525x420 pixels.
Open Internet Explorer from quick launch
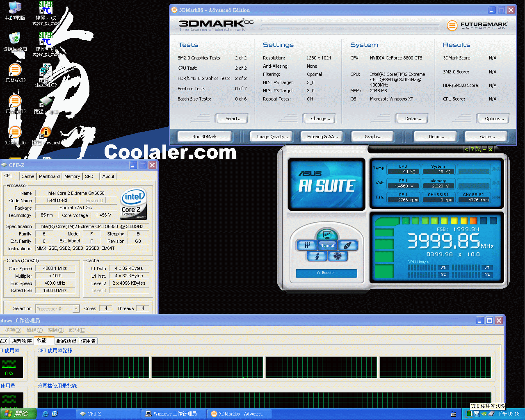[x=46, y=414]
